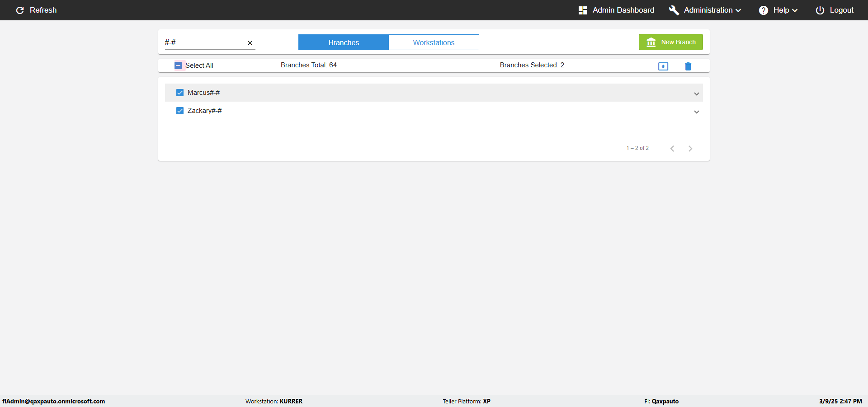The height and width of the screenshot is (407, 868).
Task: Click the Marcus#-# branch name
Action: tap(203, 93)
